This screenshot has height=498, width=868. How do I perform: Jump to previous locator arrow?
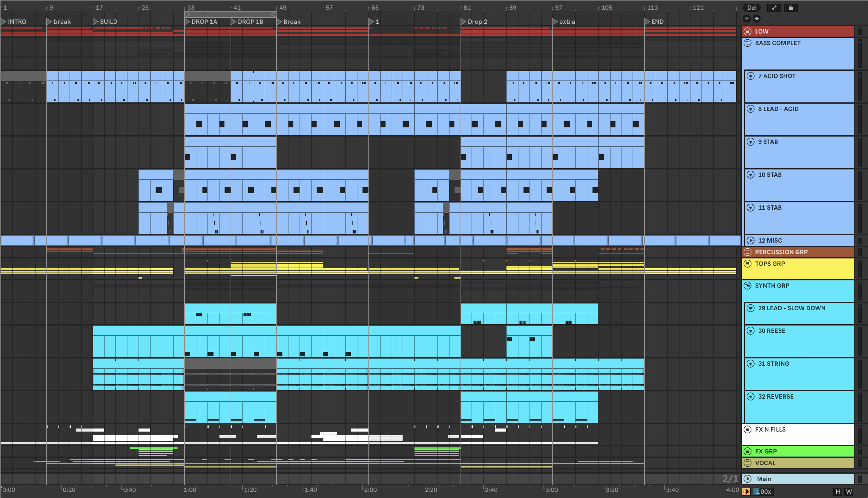(x=747, y=19)
